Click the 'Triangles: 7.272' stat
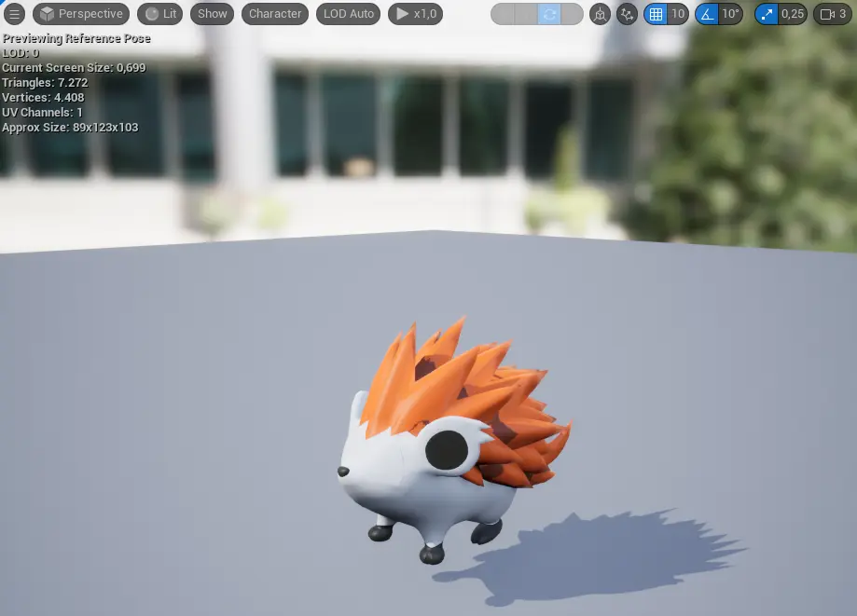Image resolution: width=857 pixels, height=616 pixels. [x=45, y=82]
